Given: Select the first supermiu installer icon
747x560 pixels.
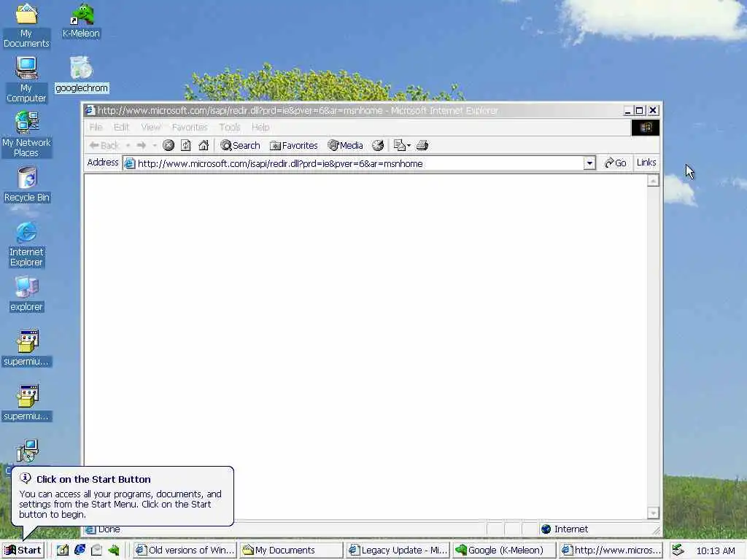Looking at the screenshot, I should click(26, 348).
